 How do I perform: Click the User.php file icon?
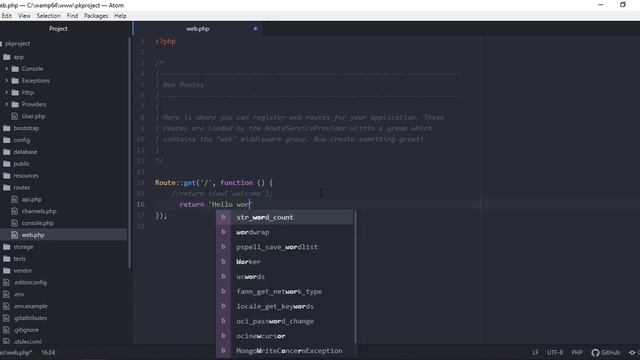pyautogui.click(x=15, y=116)
